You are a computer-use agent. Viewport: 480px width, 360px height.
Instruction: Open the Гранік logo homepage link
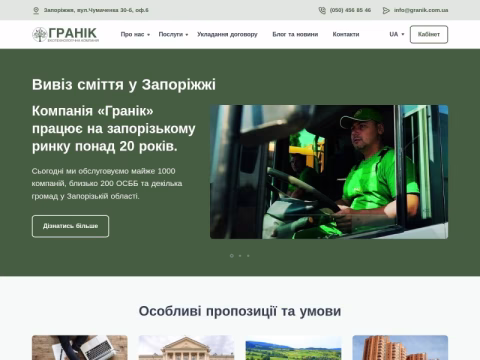[x=65, y=34]
